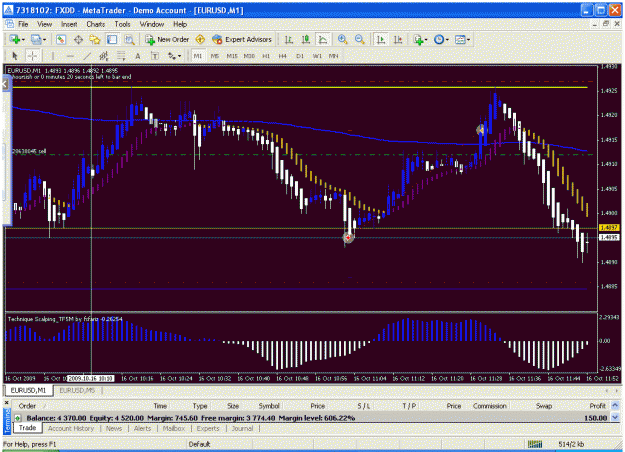Toggle the Data Window crosshair-target icon
The image size is (625, 452).
click(x=78, y=39)
